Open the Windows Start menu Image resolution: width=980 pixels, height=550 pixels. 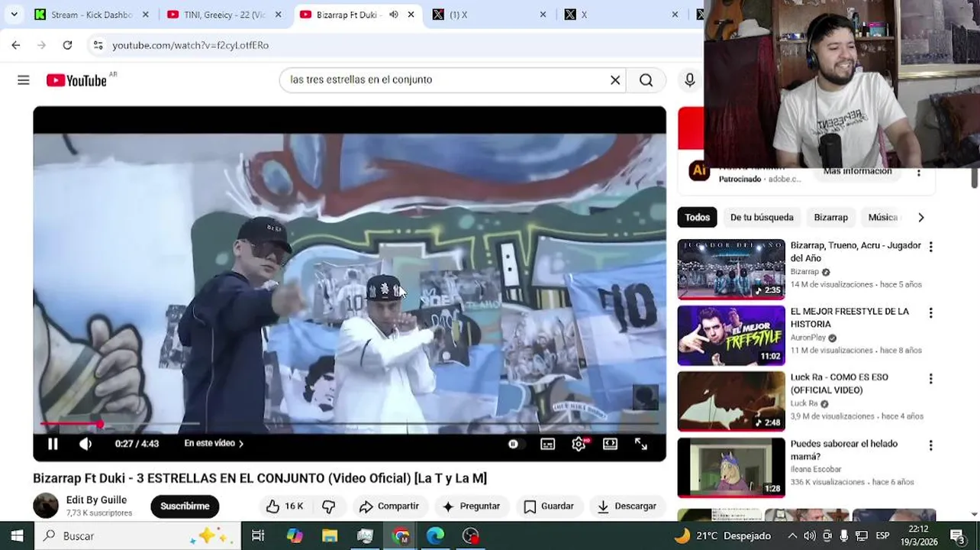(x=17, y=535)
